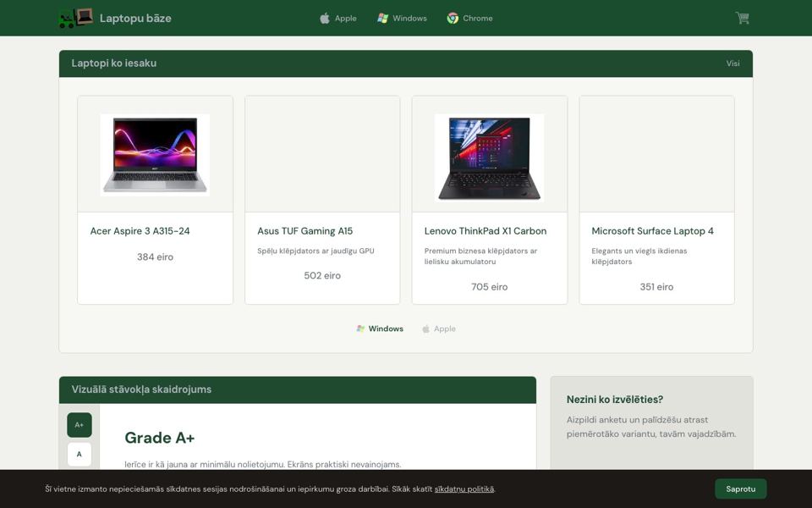Click 'Premium biznesa klēpjdators' description
This screenshot has width=812, height=508.
(480, 256)
